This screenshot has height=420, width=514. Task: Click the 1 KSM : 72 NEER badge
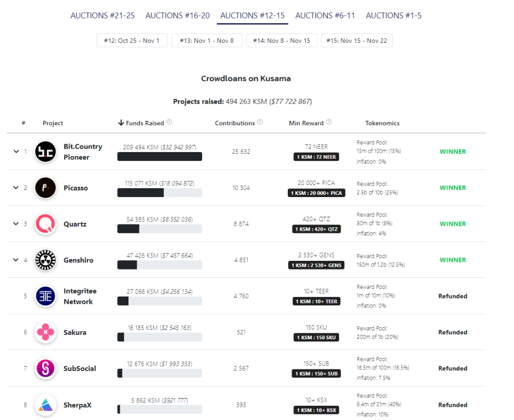click(316, 157)
